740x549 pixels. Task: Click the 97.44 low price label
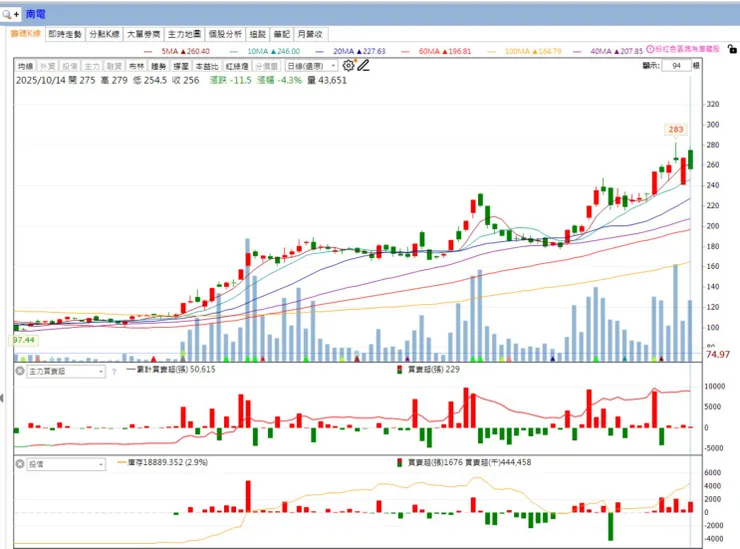pyautogui.click(x=24, y=340)
